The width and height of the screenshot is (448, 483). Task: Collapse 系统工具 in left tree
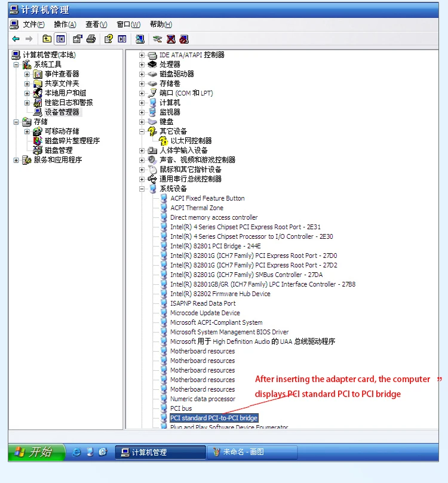pyautogui.click(x=16, y=64)
